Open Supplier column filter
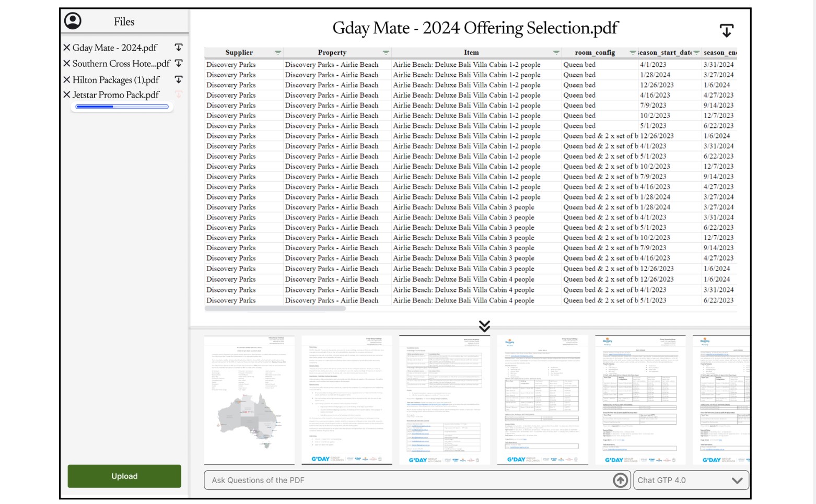Screen dimensions: 816x504 tap(278, 53)
